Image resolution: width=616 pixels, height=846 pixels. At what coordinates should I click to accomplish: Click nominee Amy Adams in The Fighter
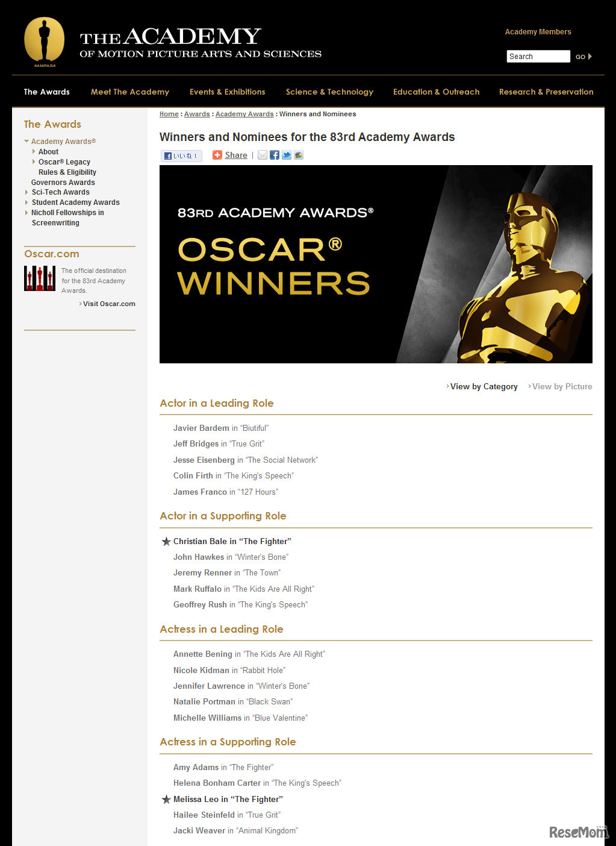coord(223,767)
